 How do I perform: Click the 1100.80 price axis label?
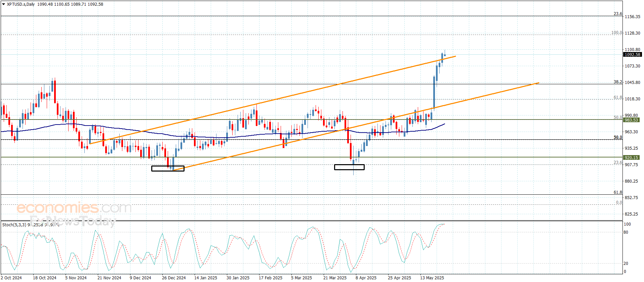(x=632, y=50)
